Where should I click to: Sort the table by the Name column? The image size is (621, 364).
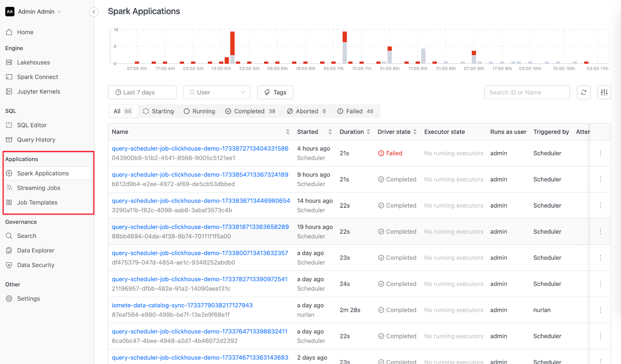pyautogui.click(x=288, y=132)
